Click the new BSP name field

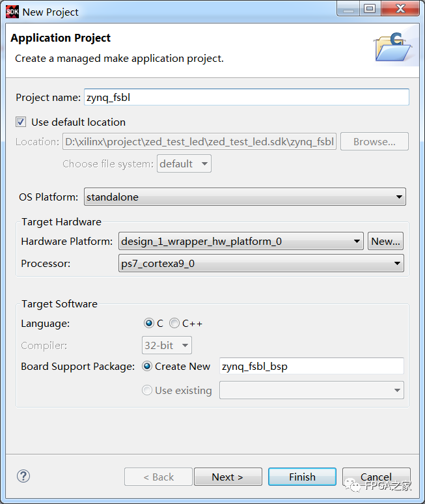coord(311,366)
